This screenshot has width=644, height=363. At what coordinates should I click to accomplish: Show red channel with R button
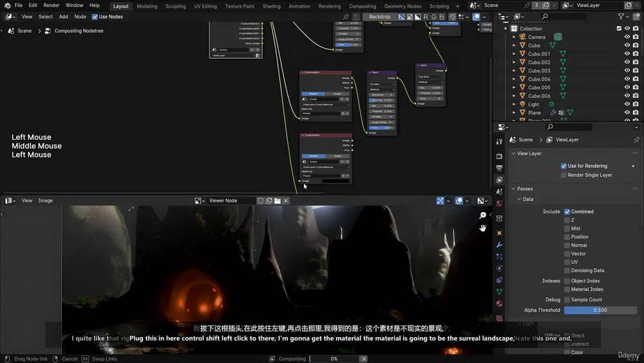tap(426, 17)
